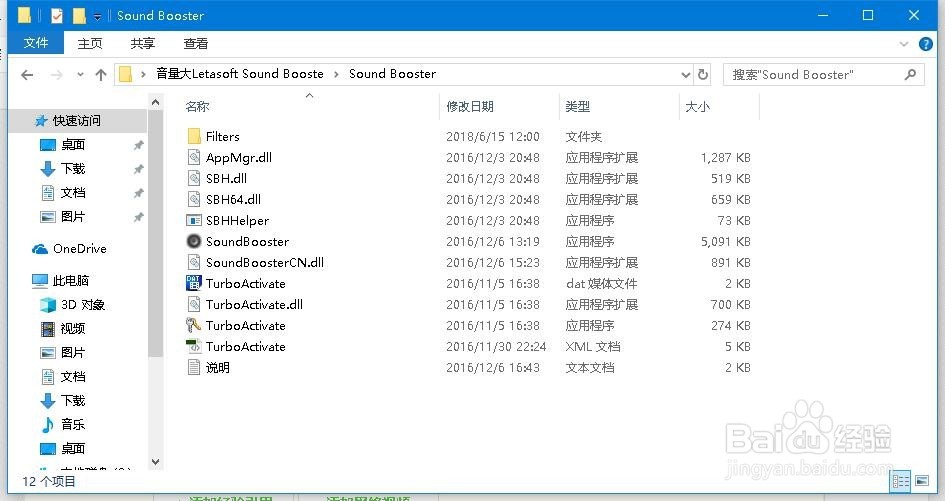
Task: Click navigation pane scroll up arrow
Action: [155, 102]
